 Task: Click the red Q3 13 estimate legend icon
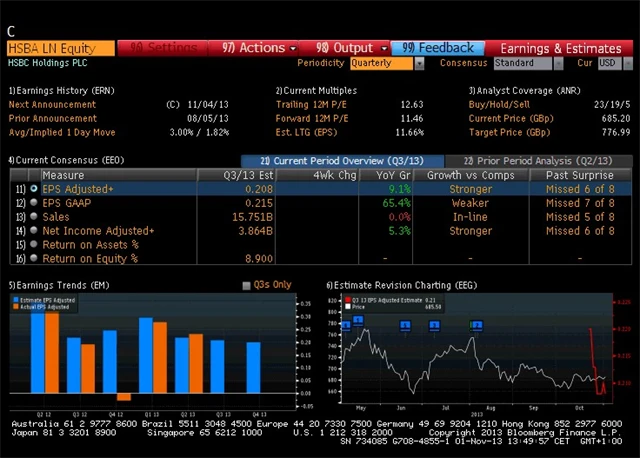347,299
